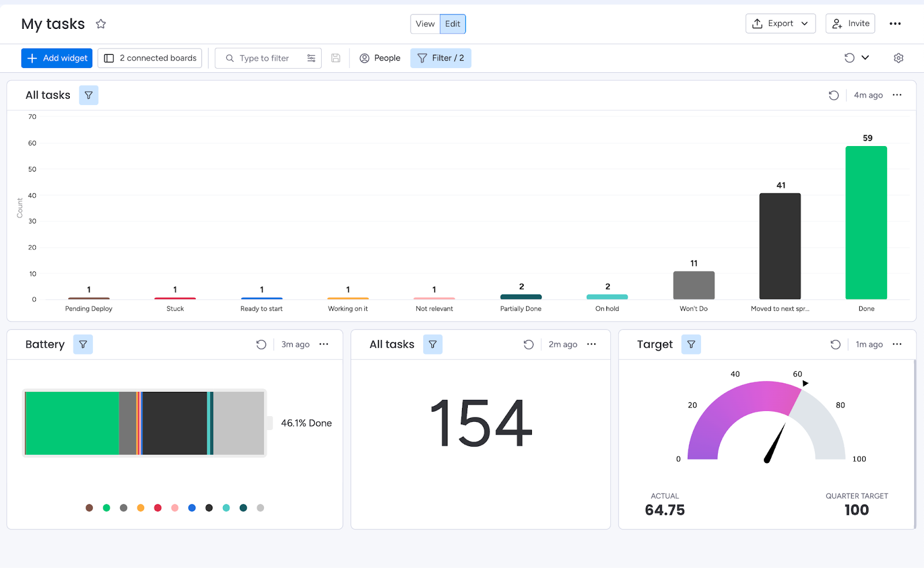This screenshot has height=568, width=924.
Task: Open the 2 connected boards selector
Action: 150,58
